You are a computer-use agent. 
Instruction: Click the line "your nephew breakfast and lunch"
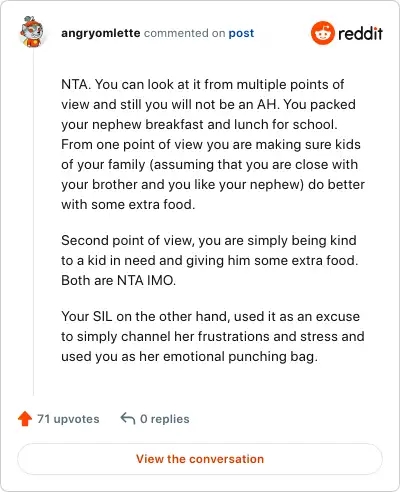coord(199,124)
